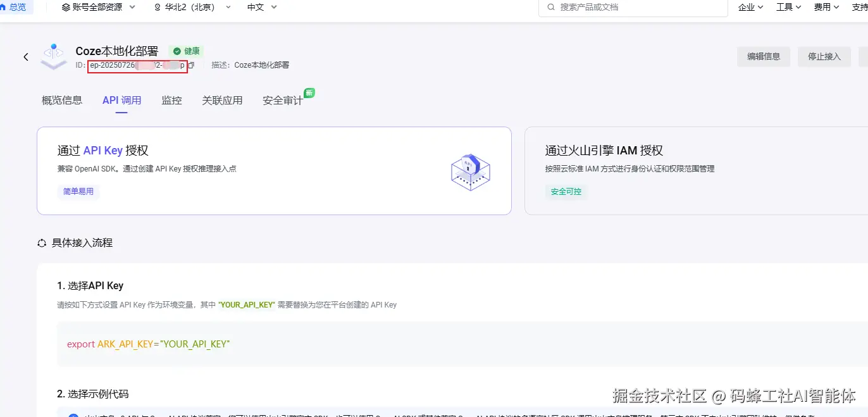Open the 华北2（北京） region dropdown
Screen dimensions: 868x417
point(192,7)
